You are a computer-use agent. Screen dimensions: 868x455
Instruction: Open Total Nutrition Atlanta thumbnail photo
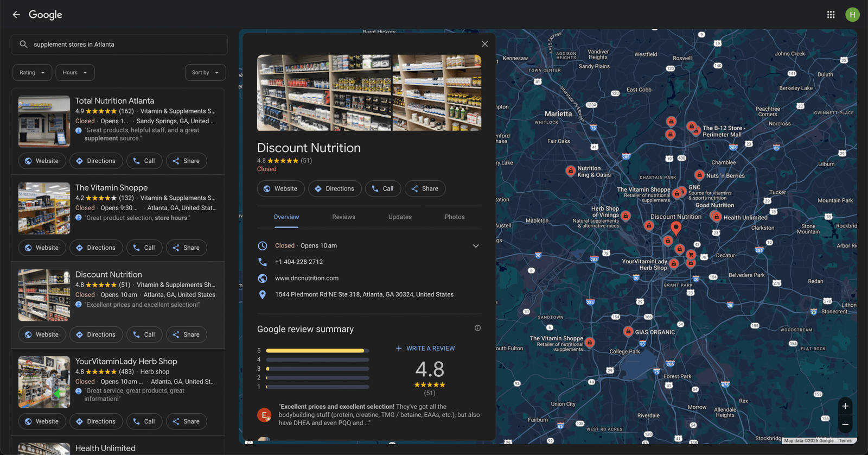click(x=44, y=122)
